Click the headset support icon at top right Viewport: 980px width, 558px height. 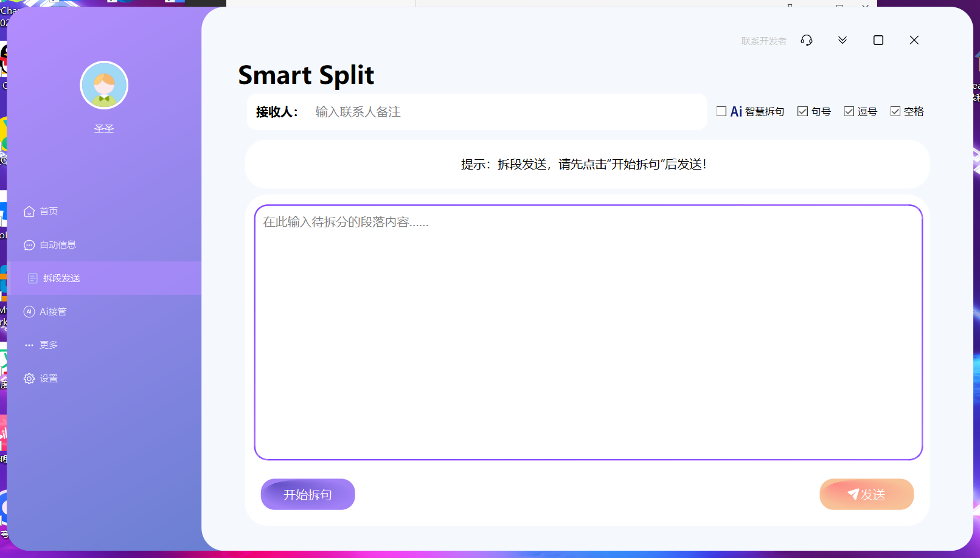coord(807,40)
